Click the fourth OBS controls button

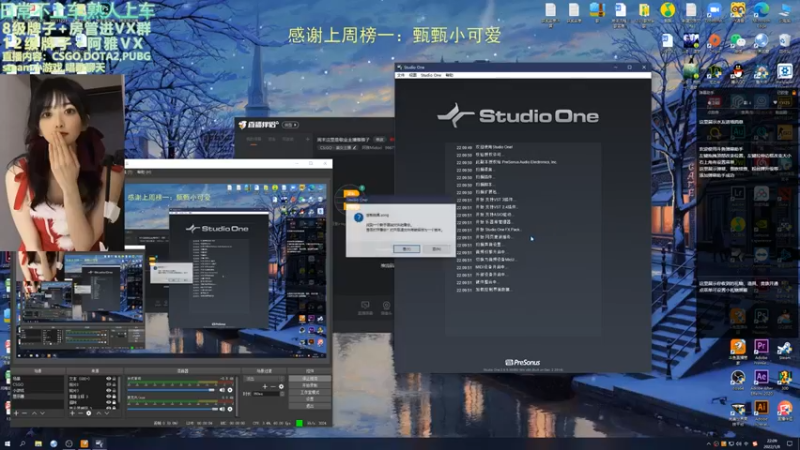(x=310, y=399)
